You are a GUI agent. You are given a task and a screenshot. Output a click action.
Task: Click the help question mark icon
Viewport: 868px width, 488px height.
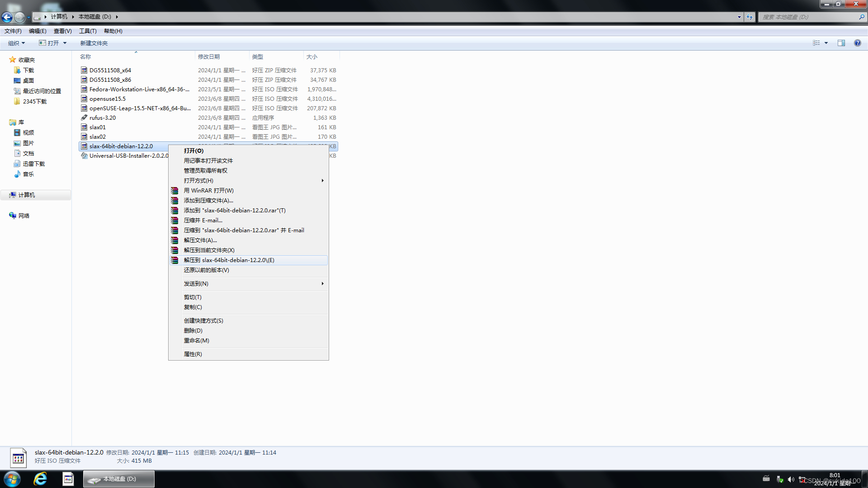857,43
